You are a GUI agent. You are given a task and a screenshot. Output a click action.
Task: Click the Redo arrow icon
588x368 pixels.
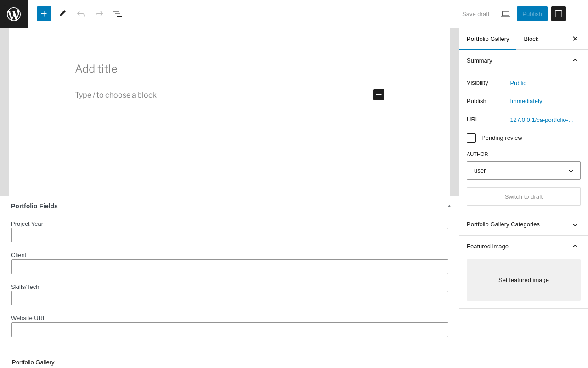(99, 14)
